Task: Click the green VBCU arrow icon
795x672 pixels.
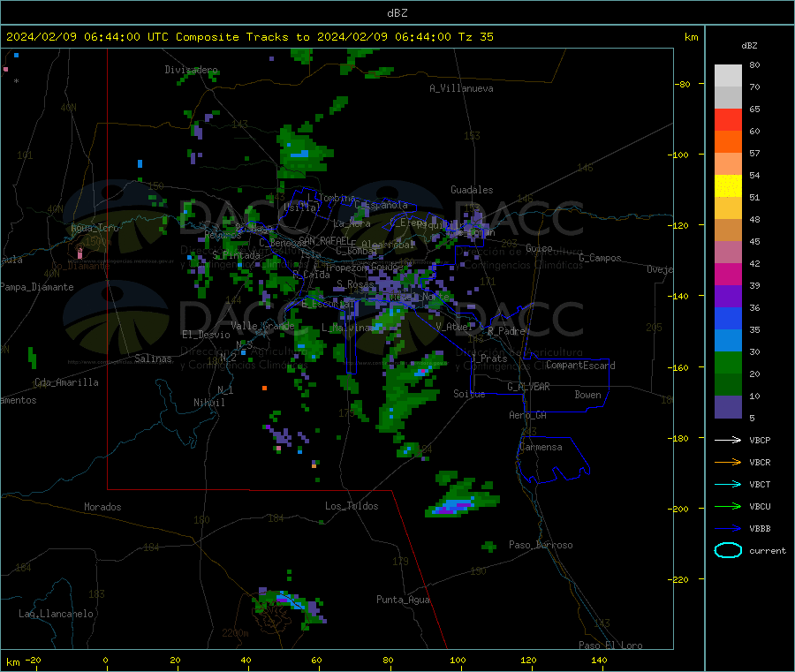Action: (x=728, y=506)
